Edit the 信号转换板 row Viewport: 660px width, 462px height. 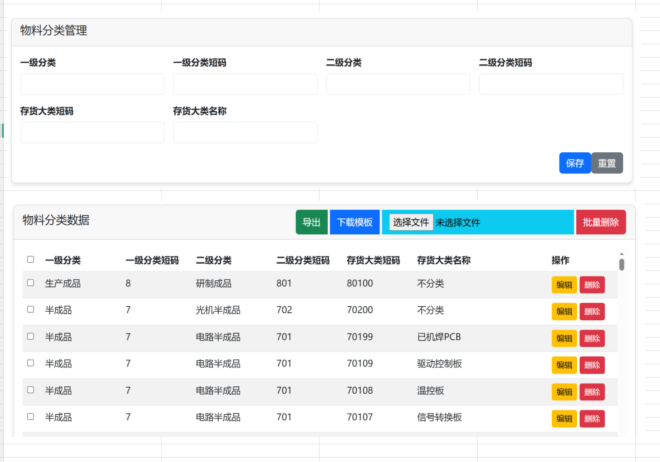564,418
